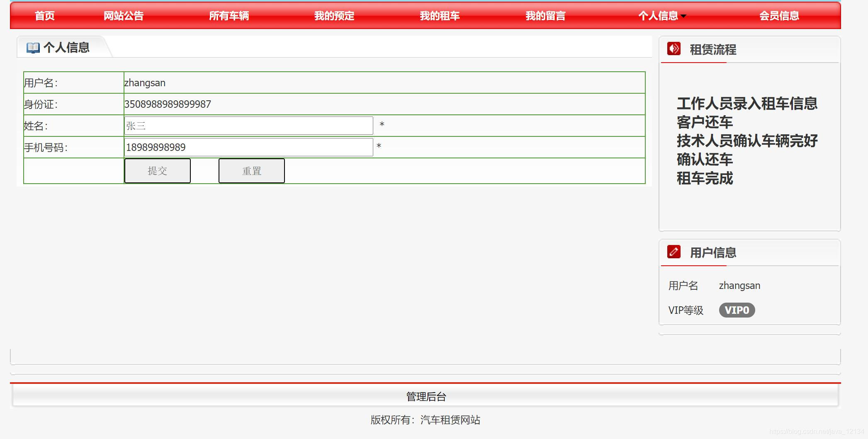Open 我的租车 page from the menu

(x=440, y=16)
